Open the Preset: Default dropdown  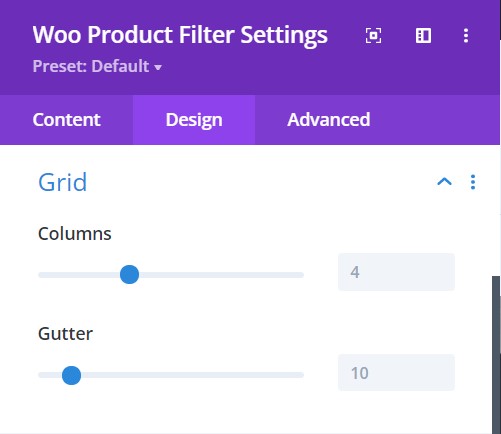coord(97,66)
